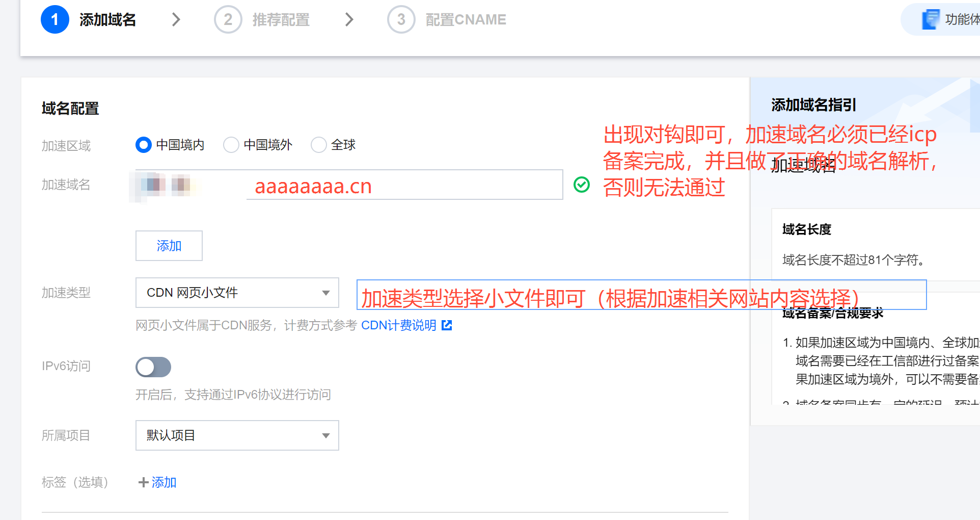This screenshot has width=980, height=520.
Task: Enable the IPv6访问 toggle switch
Action: (153, 367)
